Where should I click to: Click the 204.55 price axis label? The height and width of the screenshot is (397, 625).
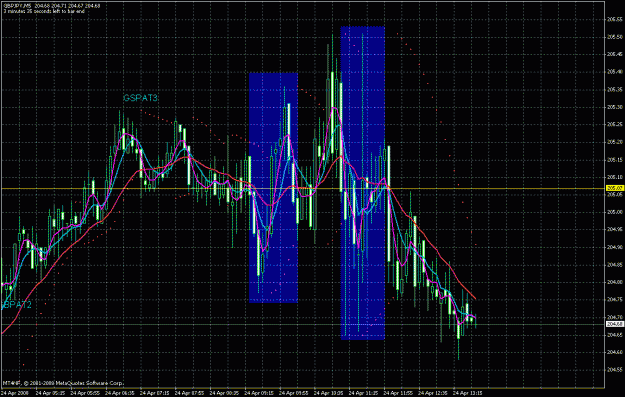614,370
